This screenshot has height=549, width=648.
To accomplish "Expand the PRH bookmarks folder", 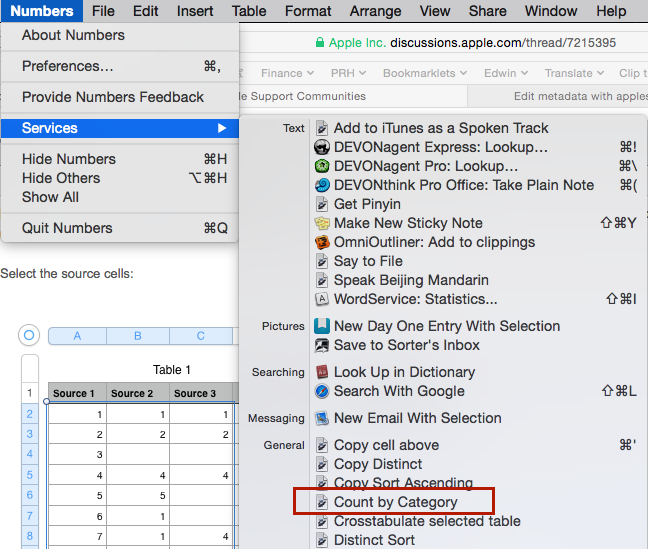I will pyautogui.click(x=348, y=73).
